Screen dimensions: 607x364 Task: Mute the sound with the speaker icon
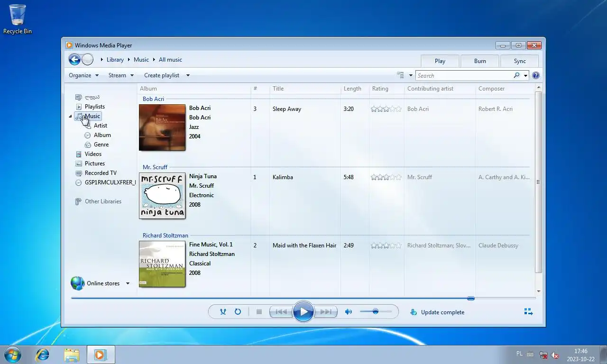(348, 312)
